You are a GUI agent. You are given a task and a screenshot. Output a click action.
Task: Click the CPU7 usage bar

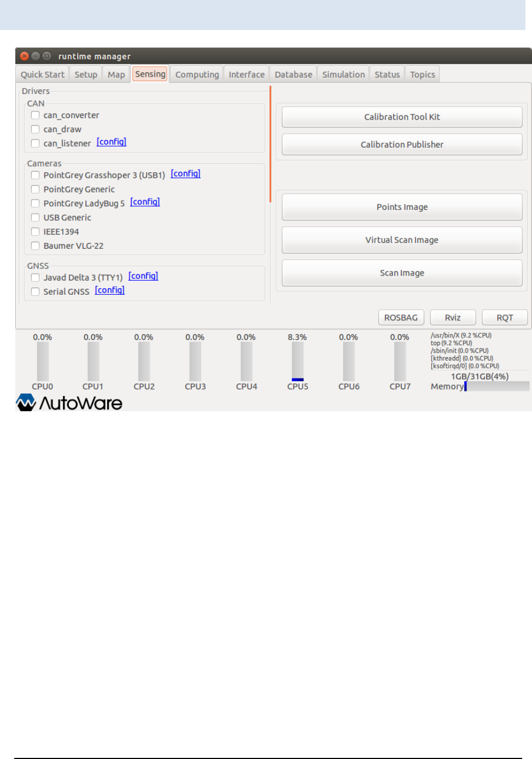[x=400, y=361]
